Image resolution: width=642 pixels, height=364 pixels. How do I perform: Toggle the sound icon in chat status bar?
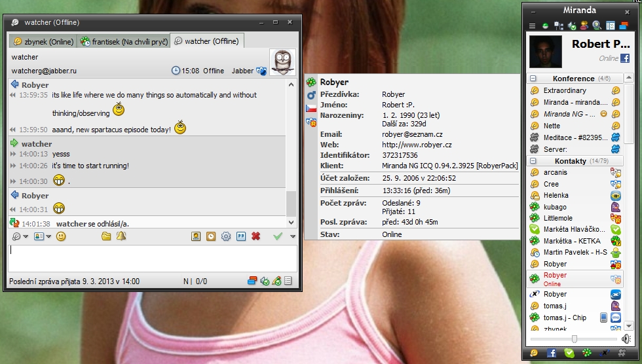(x=265, y=282)
